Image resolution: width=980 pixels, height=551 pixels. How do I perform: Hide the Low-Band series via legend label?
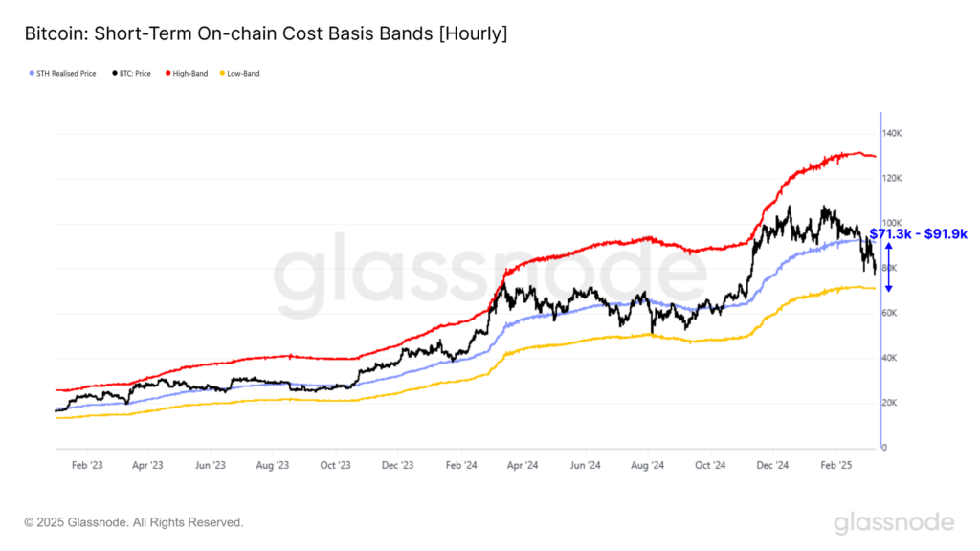[244, 73]
